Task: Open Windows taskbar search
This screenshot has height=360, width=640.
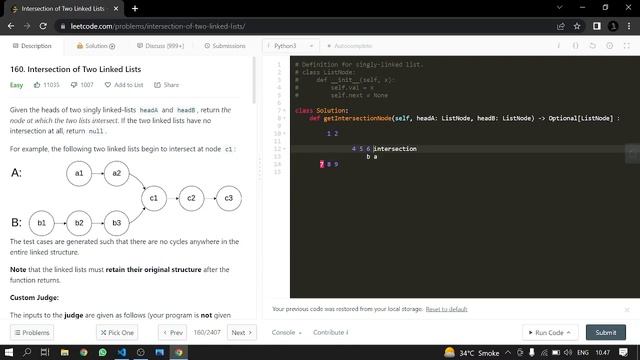Action: coord(27,352)
